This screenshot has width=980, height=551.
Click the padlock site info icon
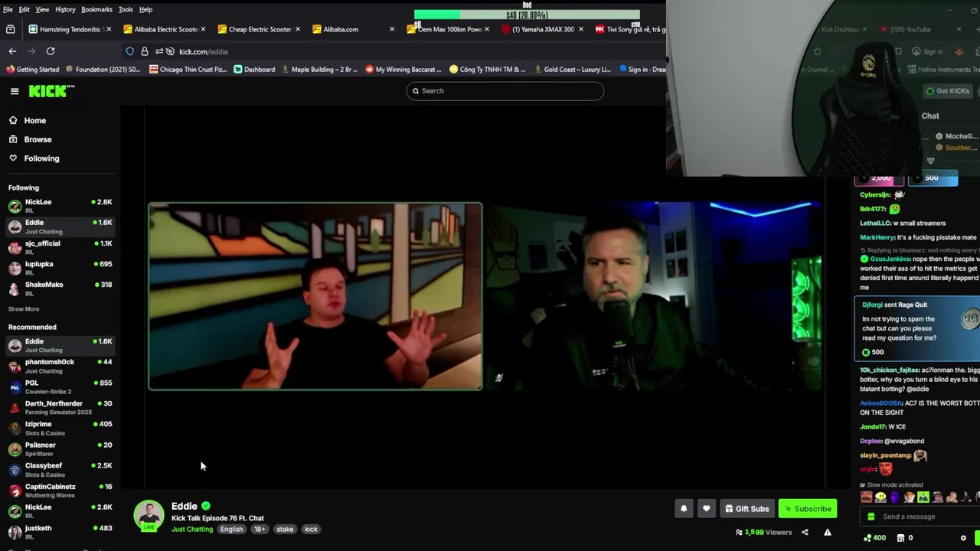click(x=144, y=51)
